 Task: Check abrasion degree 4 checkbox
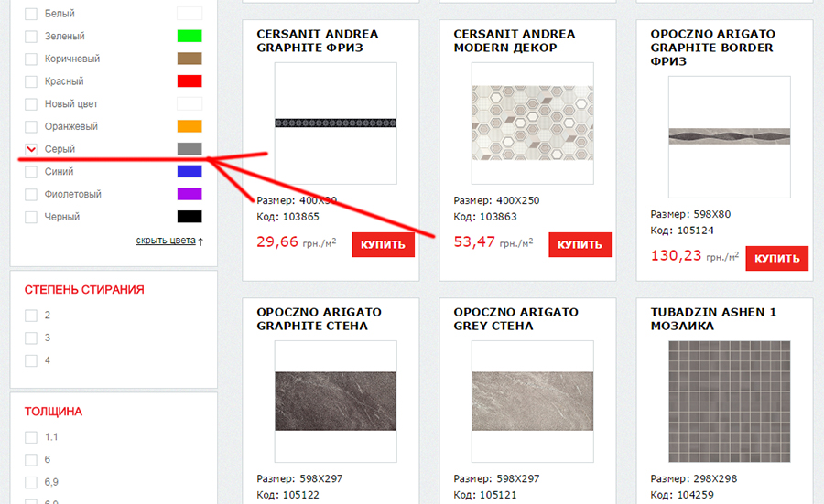click(x=31, y=360)
